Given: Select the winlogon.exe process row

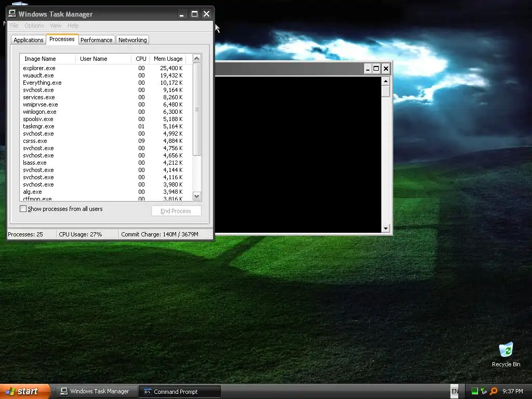Looking at the screenshot, I should (106, 112).
